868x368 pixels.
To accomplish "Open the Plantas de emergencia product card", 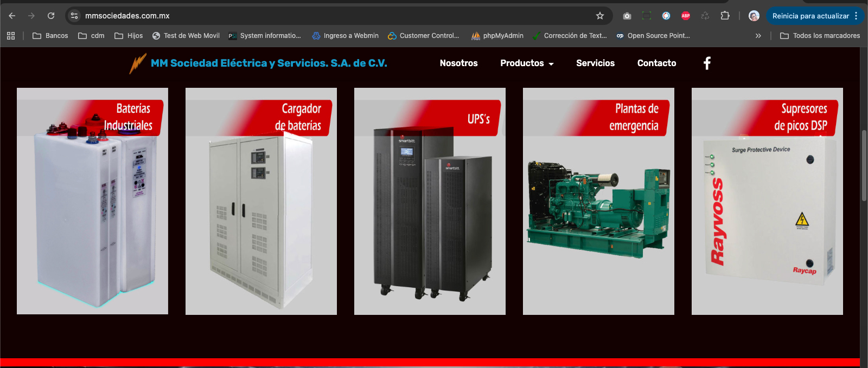I will (x=598, y=201).
